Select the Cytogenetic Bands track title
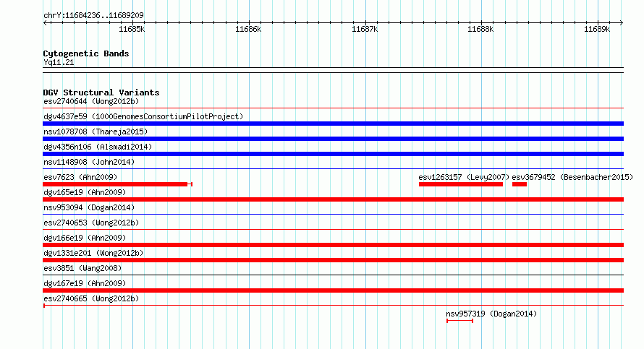Image resolution: width=644 pixels, height=349 pixels. pyautogui.click(x=86, y=53)
